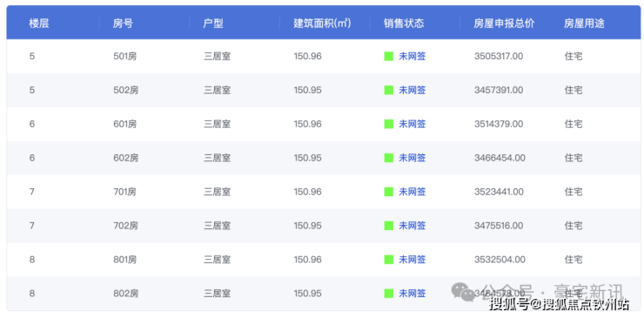Open 未网签 link in 601房 row
Viewport: 644px width, 318px height.
tap(412, 124)
